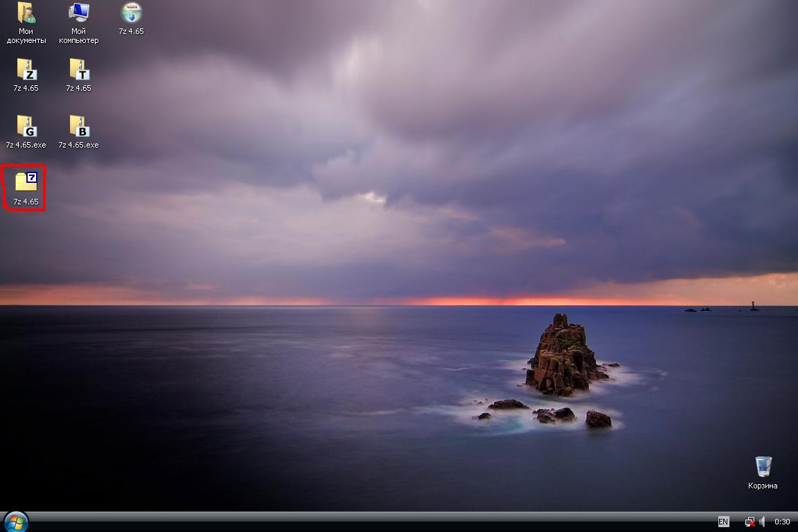Select the 7z 4.65.exe icon marked G
Viewport: 798px width, 532px height.
click(26, 126)
